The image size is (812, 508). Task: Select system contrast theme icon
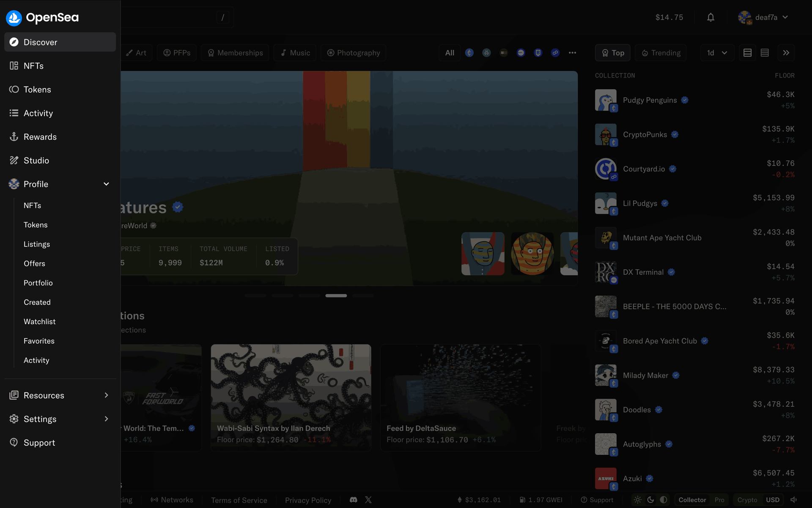[664, 500]
